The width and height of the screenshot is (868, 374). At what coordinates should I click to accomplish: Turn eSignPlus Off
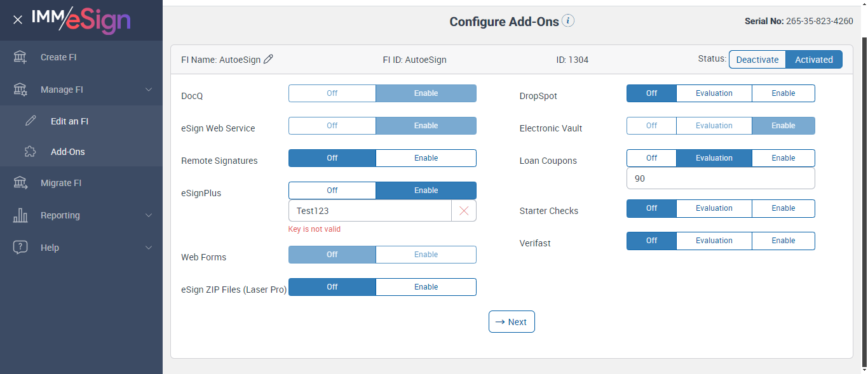point(332,190)
